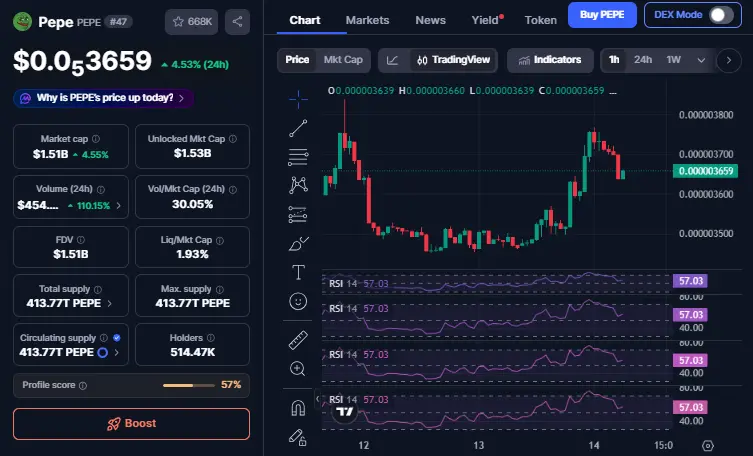This screenshot has width=753, height=456.
Task: Click the Buy PEPE button
Action: (602, 15)
